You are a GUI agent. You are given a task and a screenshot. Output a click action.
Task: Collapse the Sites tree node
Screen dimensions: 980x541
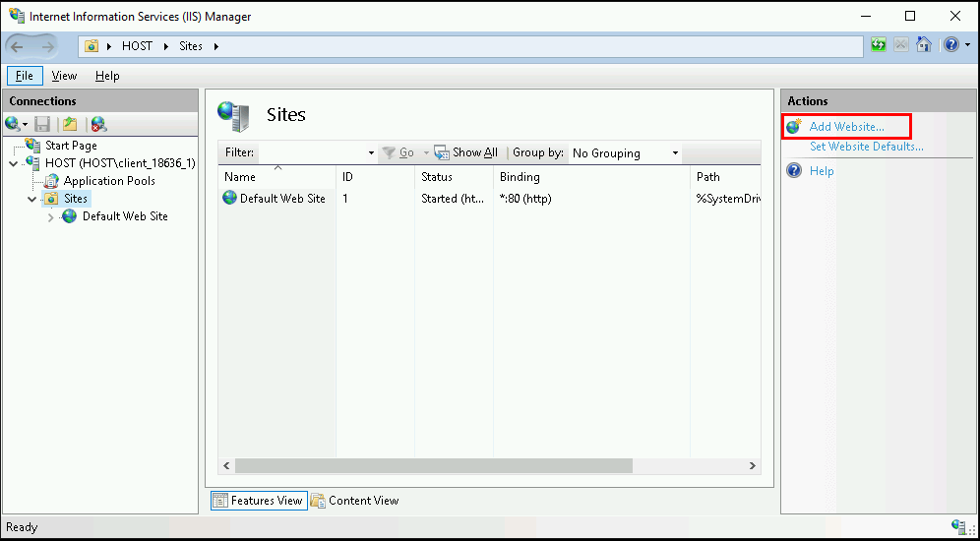32,200
